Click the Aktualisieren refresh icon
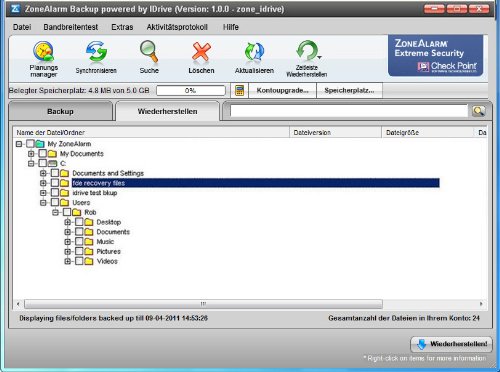 254,52
